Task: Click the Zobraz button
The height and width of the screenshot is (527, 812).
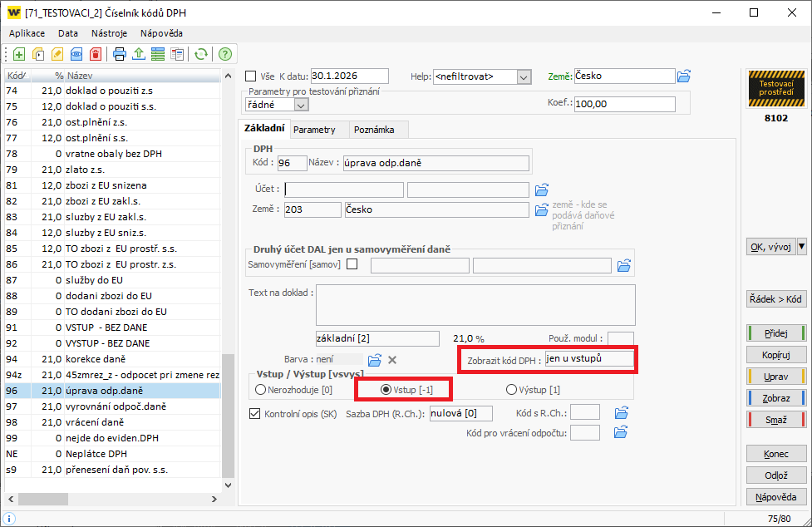Action: point(776,399)
